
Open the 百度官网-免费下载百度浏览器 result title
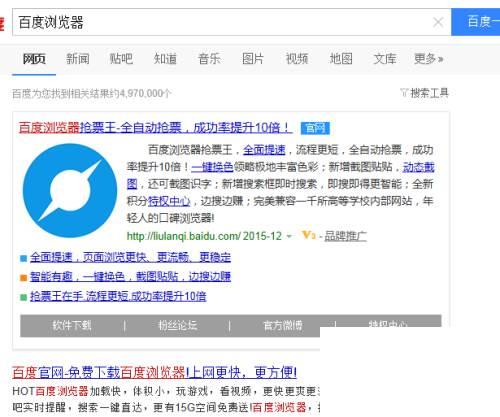[x=154, y=372]
